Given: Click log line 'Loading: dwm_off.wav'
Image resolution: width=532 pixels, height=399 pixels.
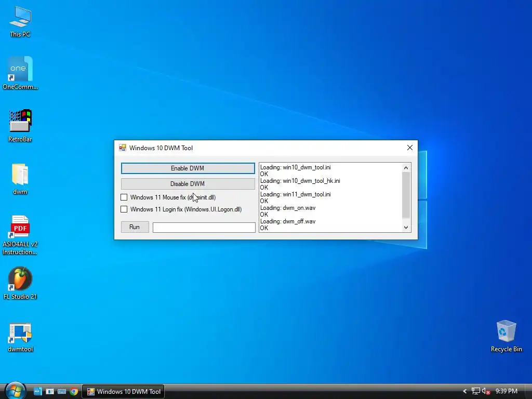Looking at the screenshot, I should [288, 221].
